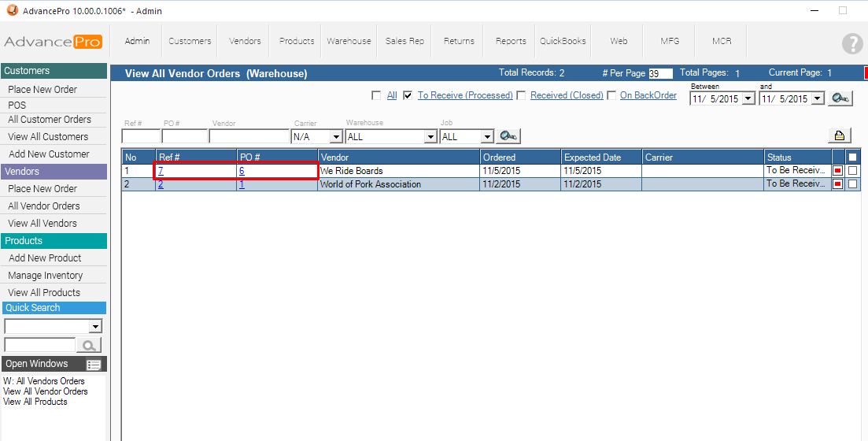The height and width of the screenshot is (441, 868).
Task: Open the Warehouse ALL dropdown
Action: click(x=430, y=137)
